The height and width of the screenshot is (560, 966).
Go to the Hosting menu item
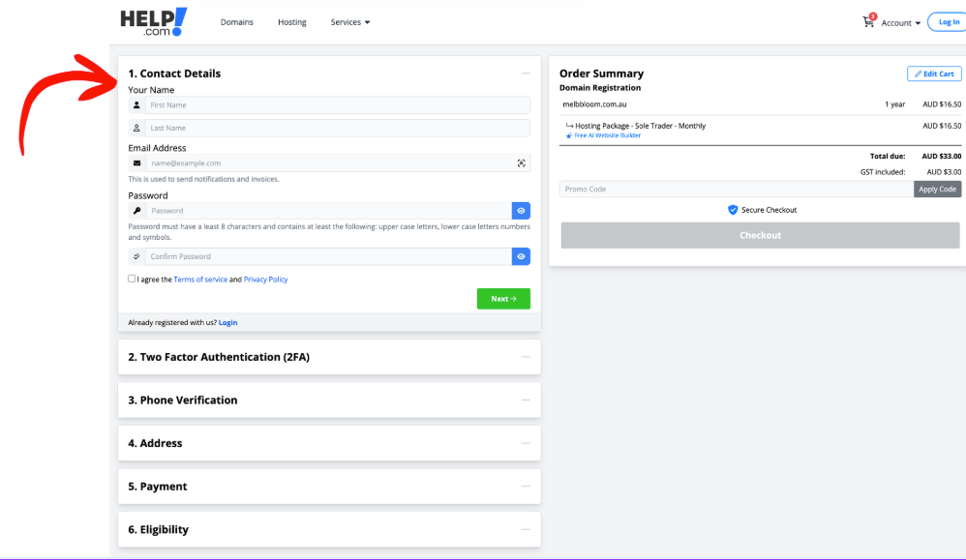pos(291,22)
